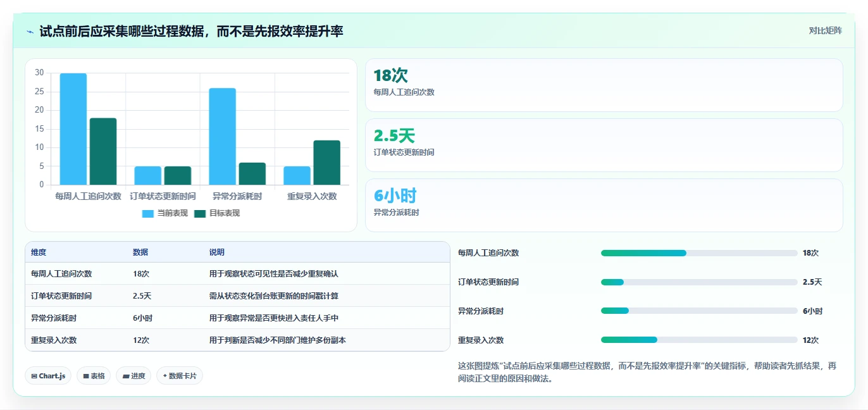Click the 异常分派耗时 progress bar
The height and width of the screenshot is (410, 868).
(x=699, y=311)
